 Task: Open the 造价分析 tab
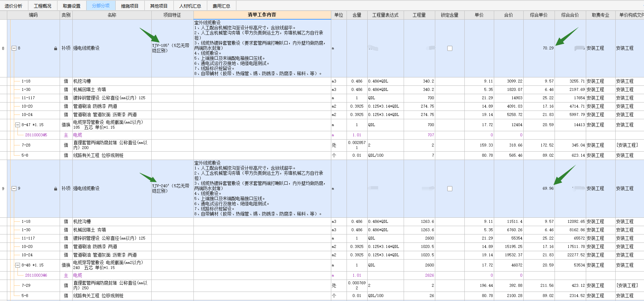(x=13, y=6)
